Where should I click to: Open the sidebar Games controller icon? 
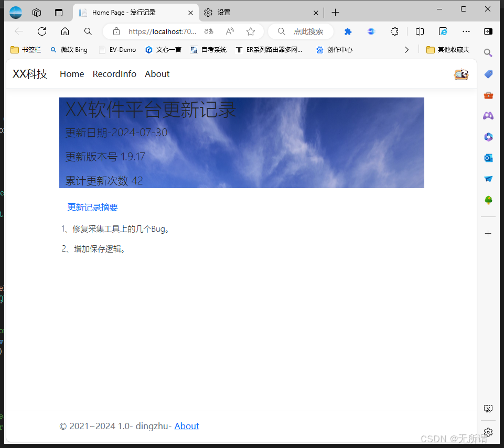pos(488,116)
